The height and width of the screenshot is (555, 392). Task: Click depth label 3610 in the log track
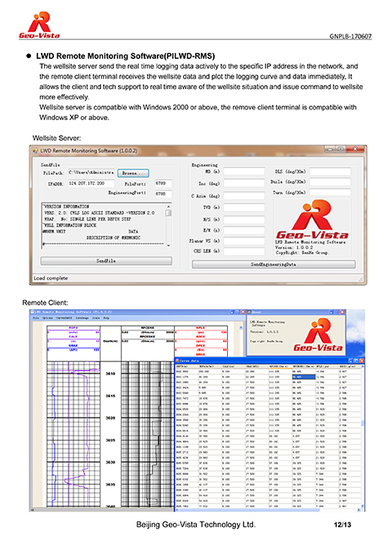coord(111,374)
